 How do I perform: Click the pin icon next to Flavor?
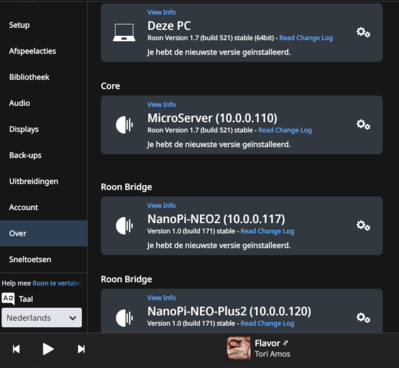(x=285, y=343)
